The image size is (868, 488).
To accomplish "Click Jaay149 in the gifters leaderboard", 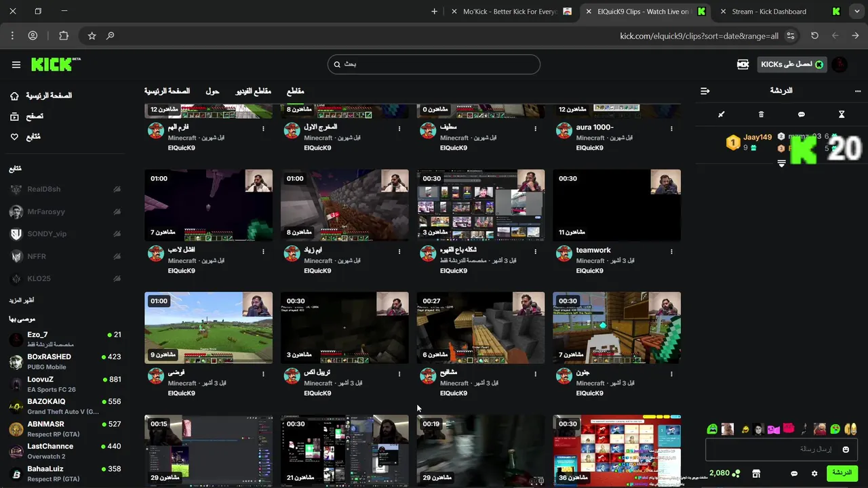I will click(x=757, y=137).
